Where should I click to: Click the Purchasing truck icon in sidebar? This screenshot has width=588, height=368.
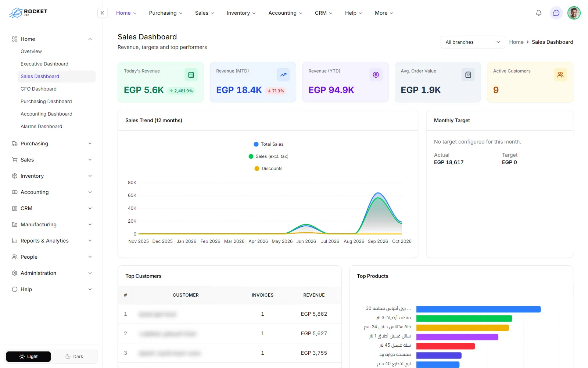coord(15,144)
